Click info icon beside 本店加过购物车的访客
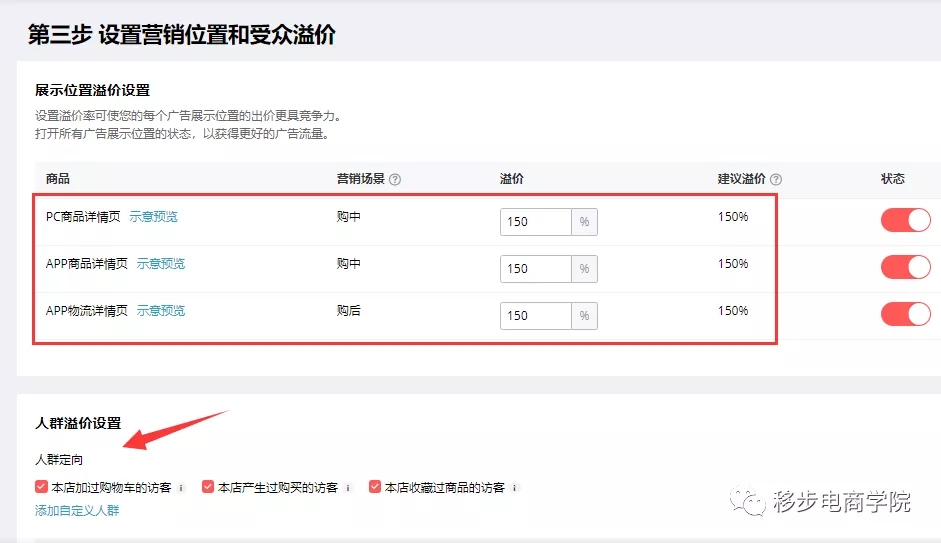The width and height of the screenshot is (941, 543). 181,488
